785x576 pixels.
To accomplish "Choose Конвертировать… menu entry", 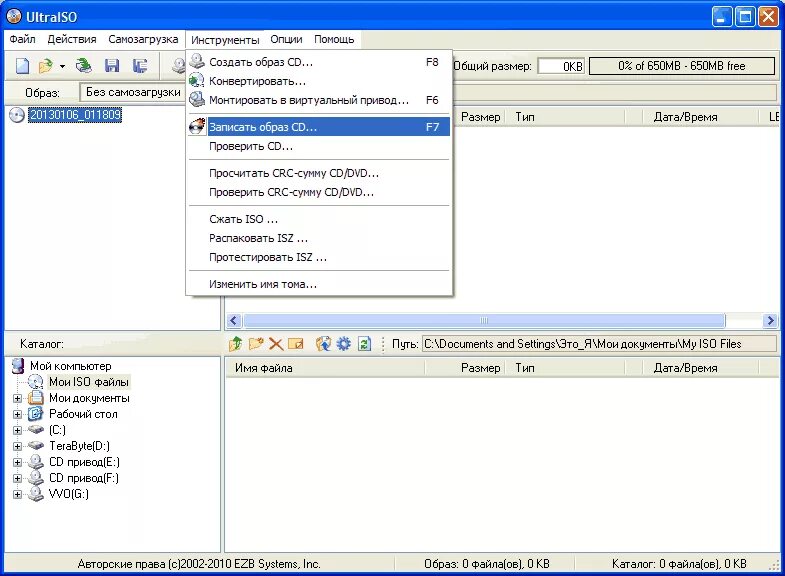I will click(x=319, y=81).
